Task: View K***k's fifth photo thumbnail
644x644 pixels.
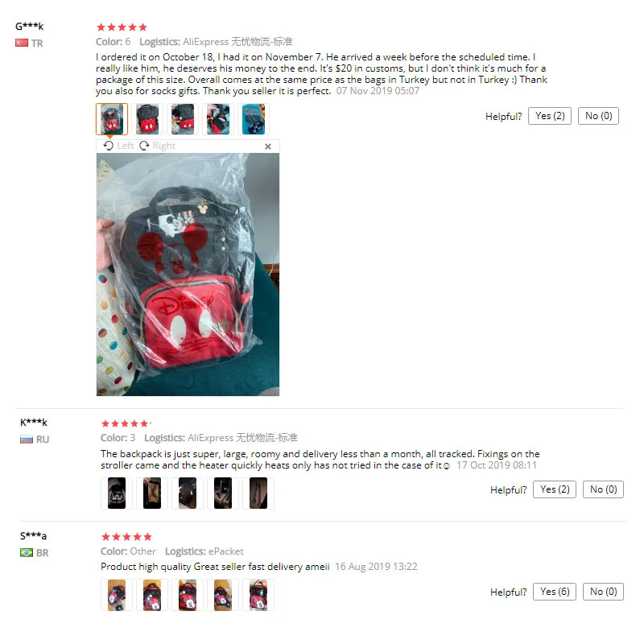Action: [x=258, y=493]
